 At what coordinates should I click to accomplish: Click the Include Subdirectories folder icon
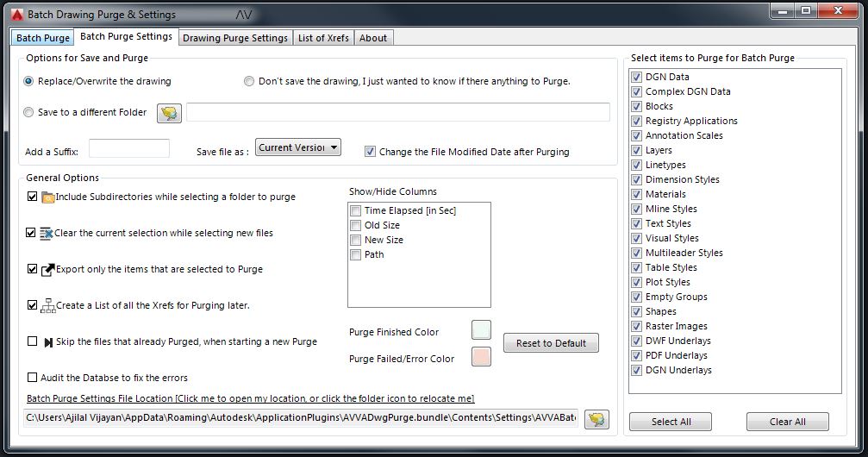point(48,197)
